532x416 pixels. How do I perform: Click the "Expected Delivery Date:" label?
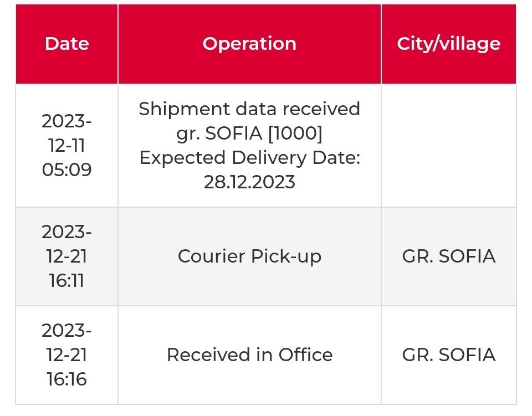coord(249,158)
